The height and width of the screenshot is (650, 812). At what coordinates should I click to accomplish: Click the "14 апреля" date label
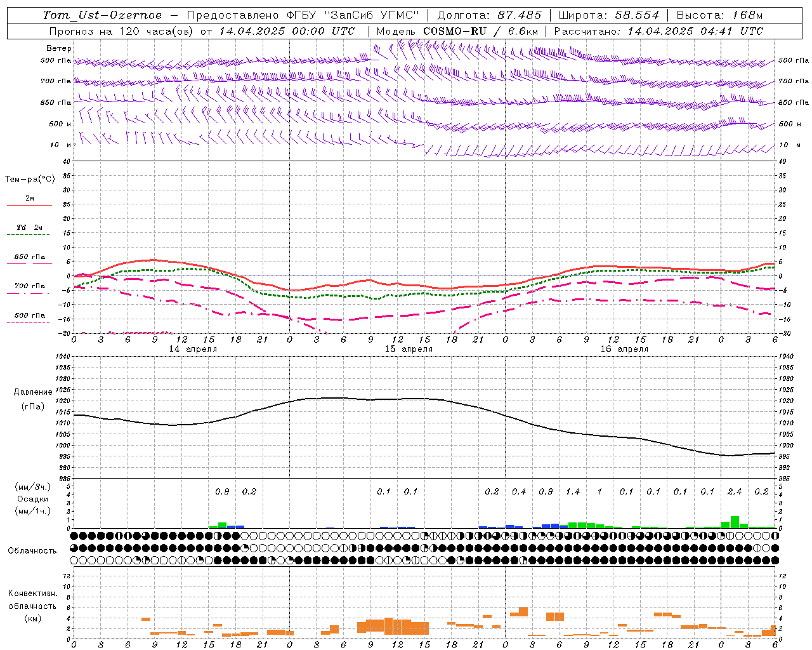coord(193,349)
